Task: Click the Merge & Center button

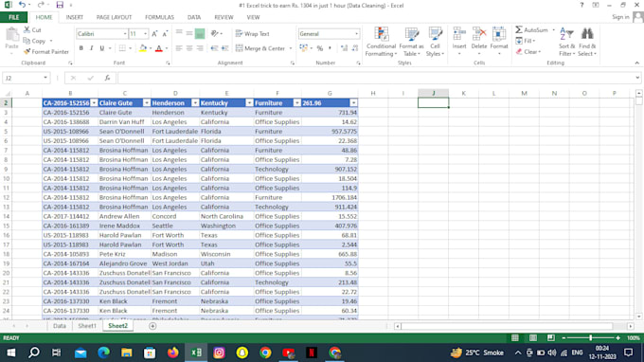Action: coord(260,48)
